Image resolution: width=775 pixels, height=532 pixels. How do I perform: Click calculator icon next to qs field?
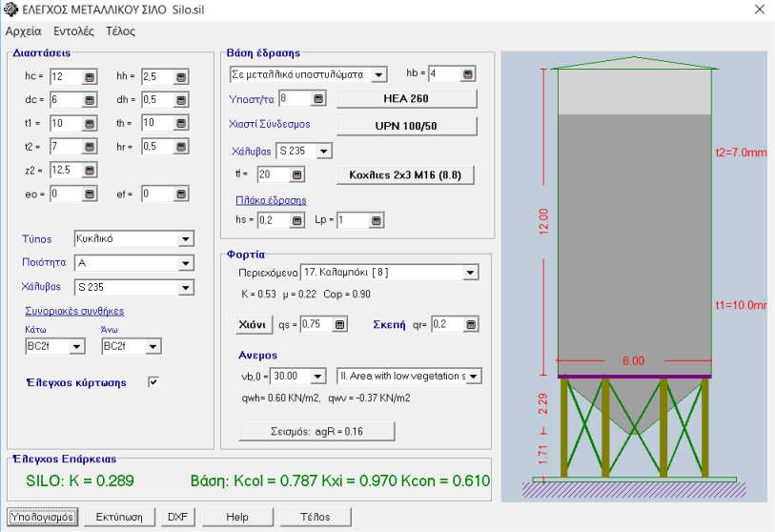[x=340, y=324]
